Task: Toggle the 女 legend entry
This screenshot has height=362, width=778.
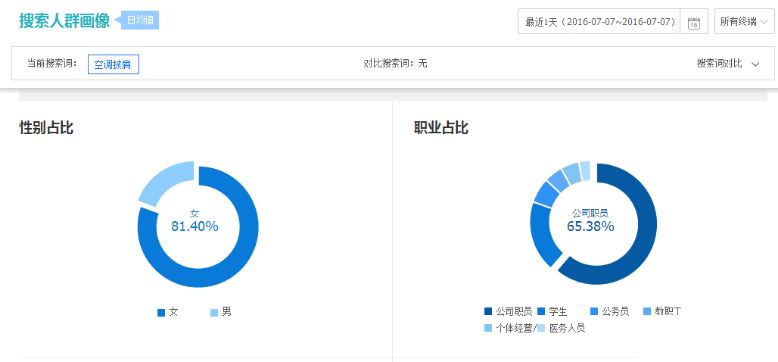Action: 168,312
